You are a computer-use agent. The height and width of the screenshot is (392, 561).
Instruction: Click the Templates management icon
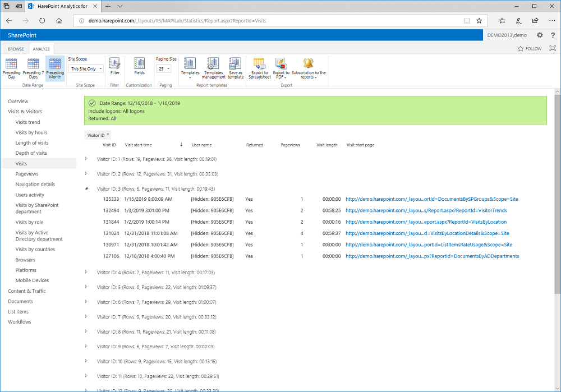pyautogui.click(x=214, y=67)
